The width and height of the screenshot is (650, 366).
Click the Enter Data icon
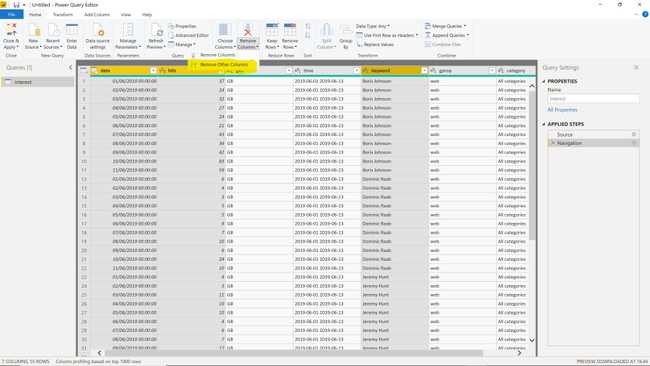coord(72,30)
